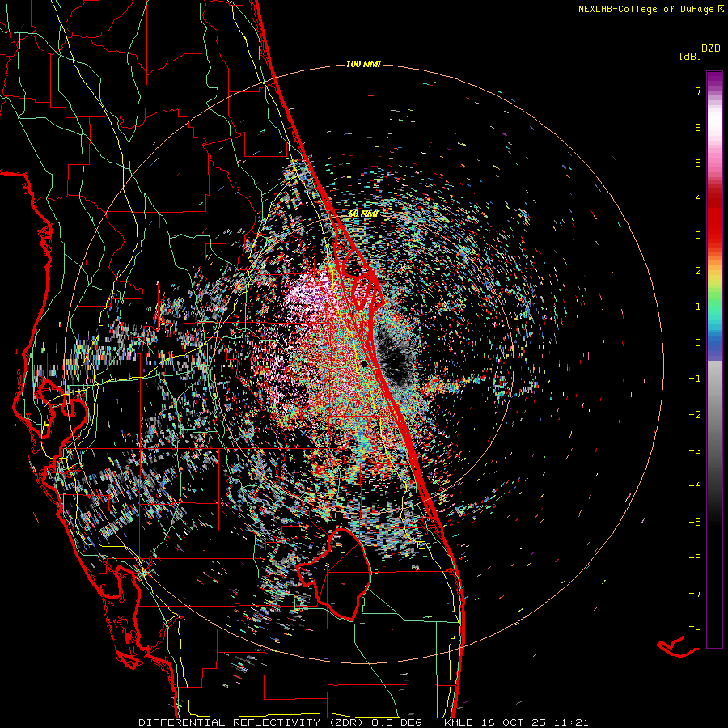Click the 7 dB scale label
The height and width of the screenshot is (728, 728).
point(698,91)
